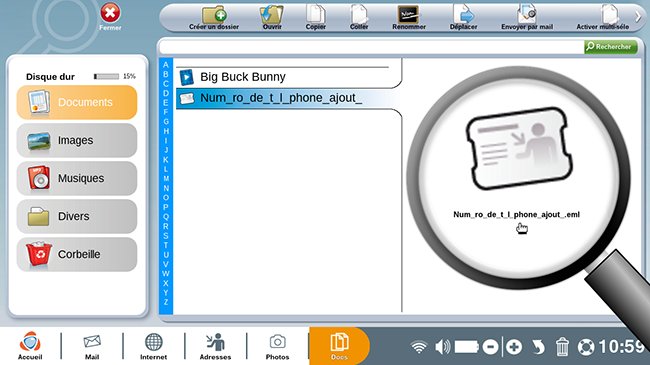Screen dimensions: 650x365
Task: Increase zoom with the plus icon
Action: (514, 347)
